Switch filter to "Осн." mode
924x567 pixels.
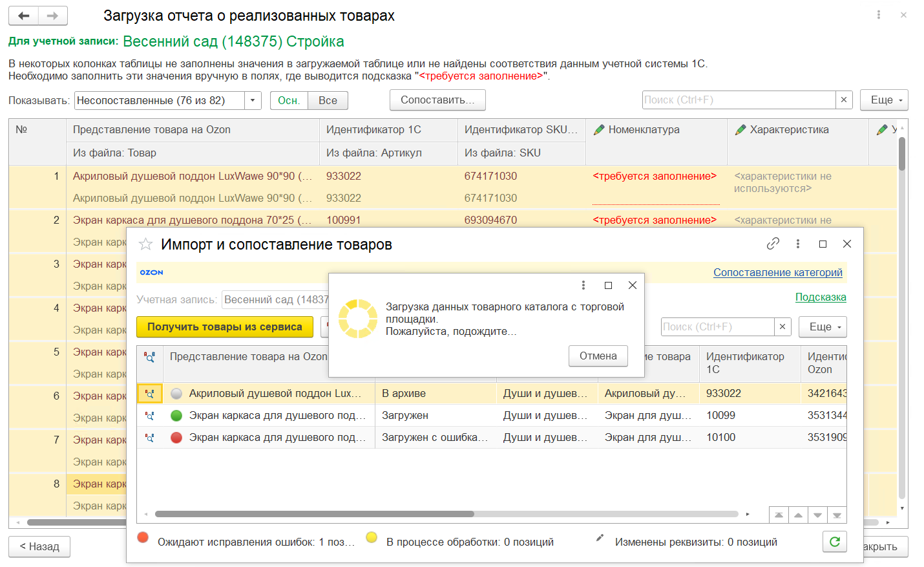[x=289, y=101]
